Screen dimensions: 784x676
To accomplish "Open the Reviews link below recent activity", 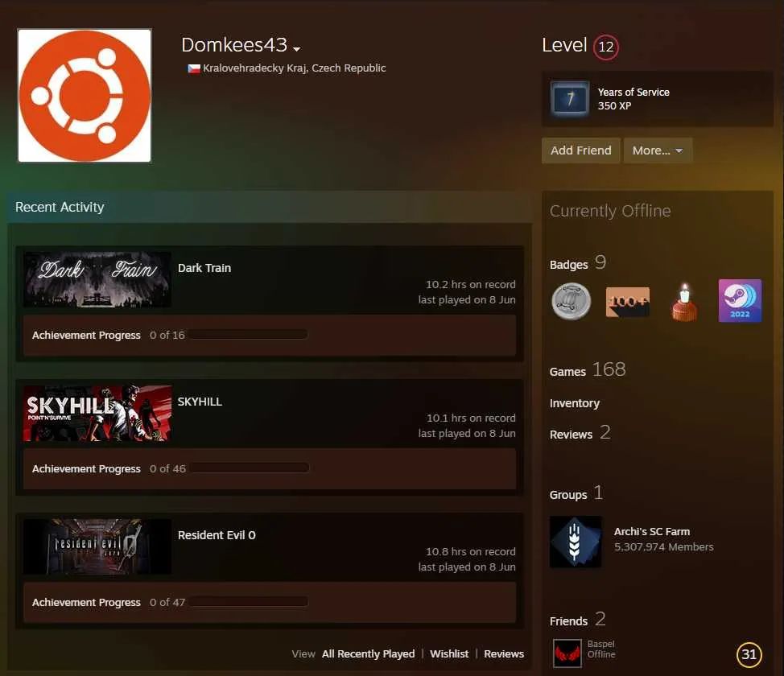I will pyautogui.click(x=504, y=654).
